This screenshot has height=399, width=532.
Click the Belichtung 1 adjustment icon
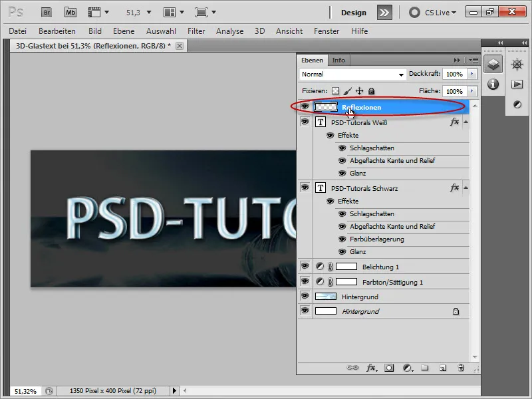(320, 267)
